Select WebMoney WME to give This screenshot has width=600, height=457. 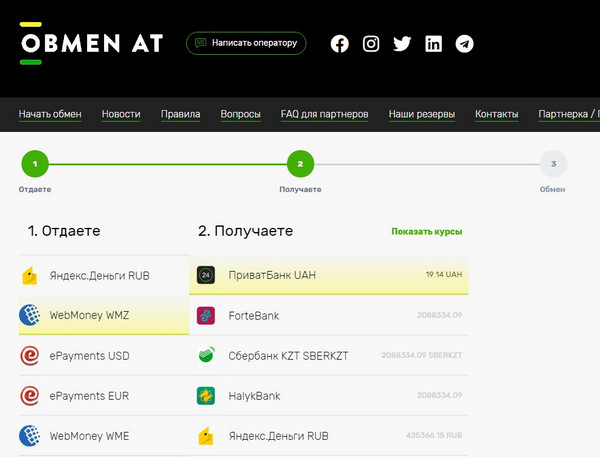(104, 436)
